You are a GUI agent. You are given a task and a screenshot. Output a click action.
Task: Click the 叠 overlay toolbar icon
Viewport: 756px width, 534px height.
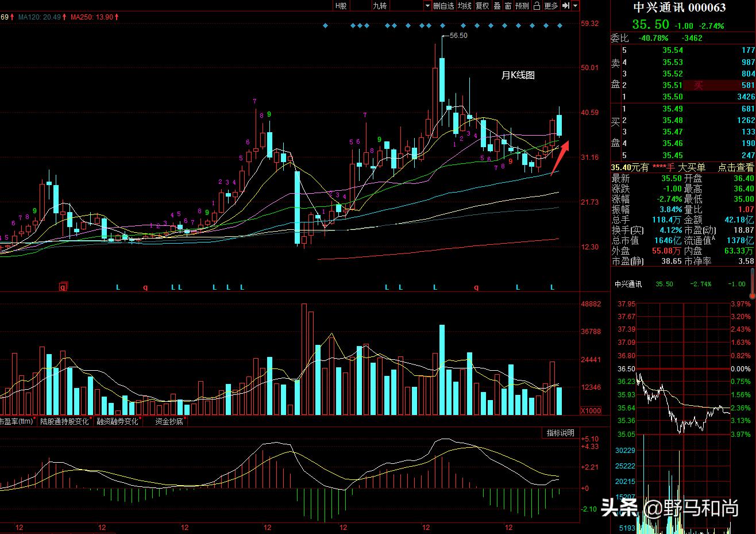click(497, 6)
